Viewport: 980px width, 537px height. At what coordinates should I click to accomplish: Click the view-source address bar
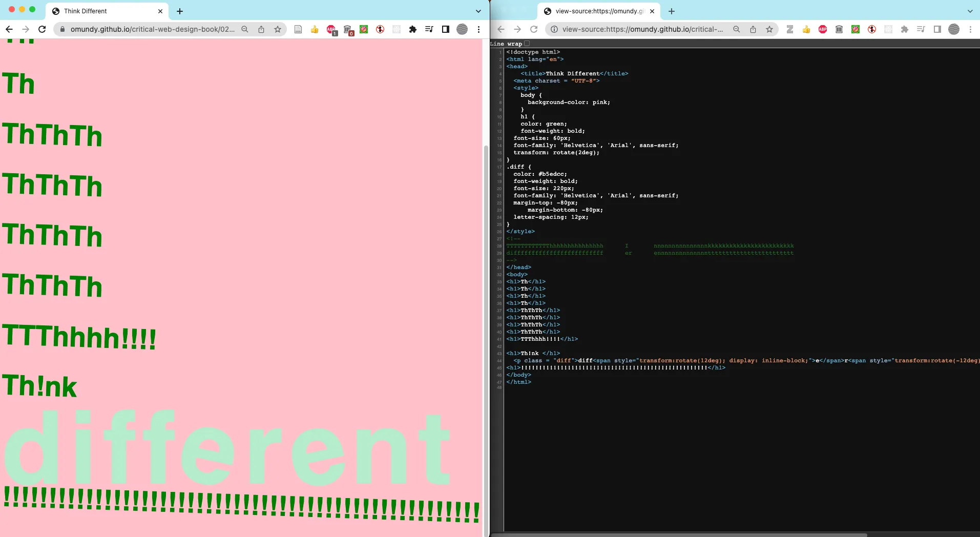pyautogui.click(x=642, y=29)
